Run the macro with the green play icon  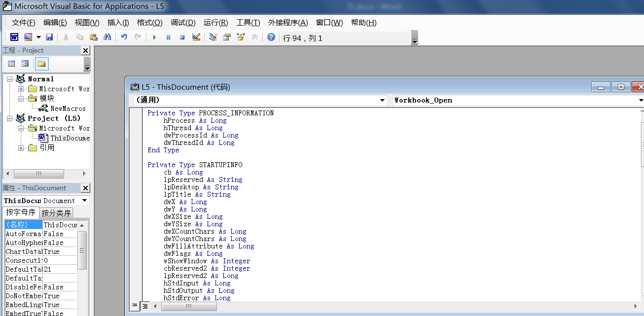[154, 37]
